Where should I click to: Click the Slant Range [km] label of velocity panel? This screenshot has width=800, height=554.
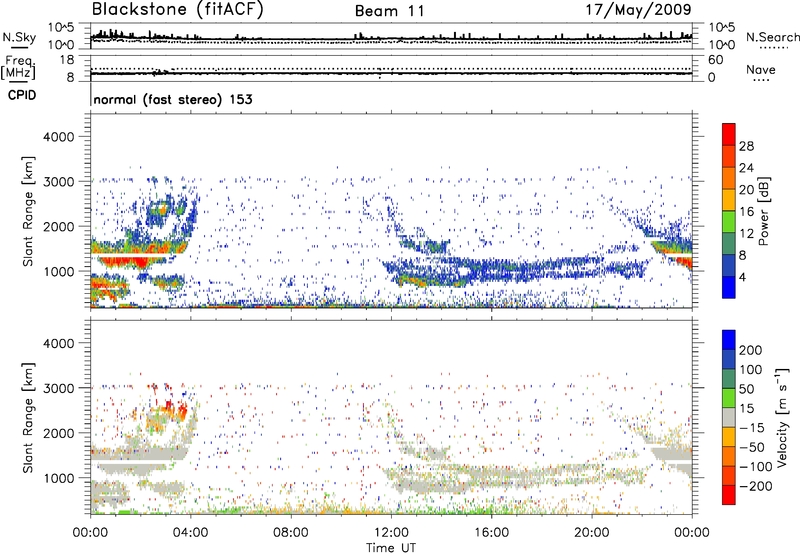[x=28, y=417]
